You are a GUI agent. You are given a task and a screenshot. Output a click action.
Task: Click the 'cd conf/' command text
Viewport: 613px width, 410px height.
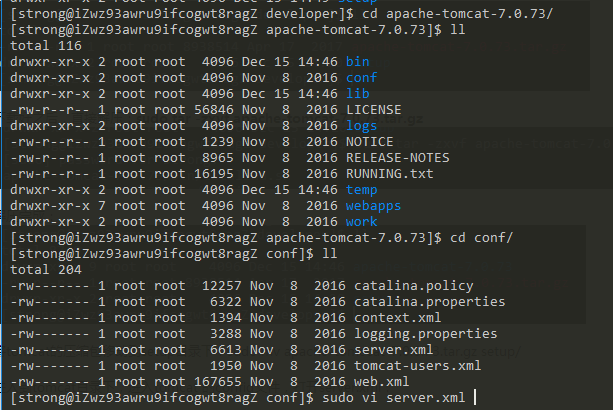pos(481,238)
